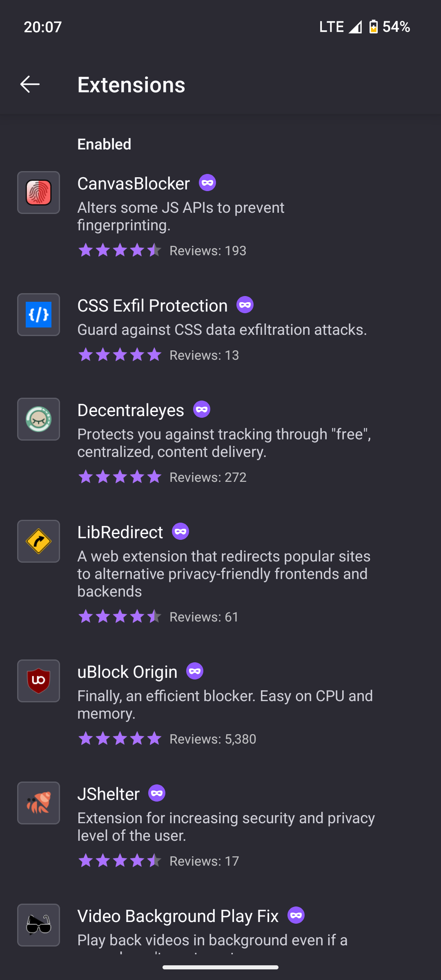Tap the back arrow in header
Screen dimensions: 441x980
coord(30,85)
